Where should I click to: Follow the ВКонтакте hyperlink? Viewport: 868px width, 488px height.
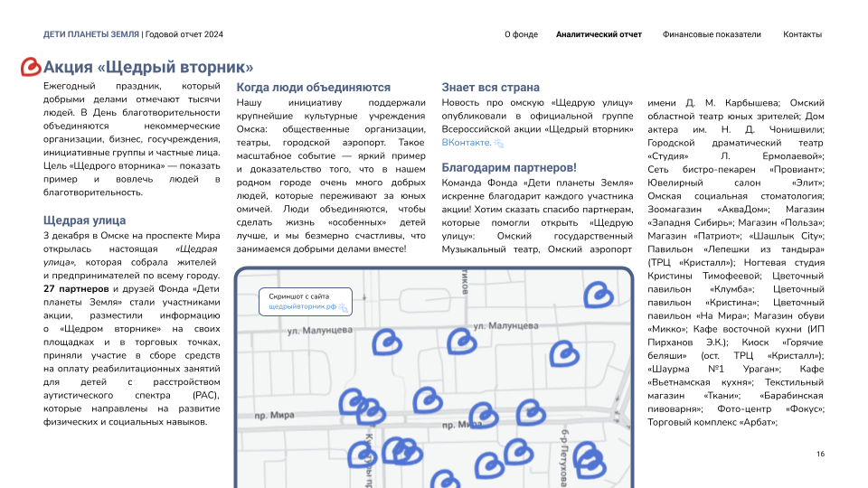point(467,142)
